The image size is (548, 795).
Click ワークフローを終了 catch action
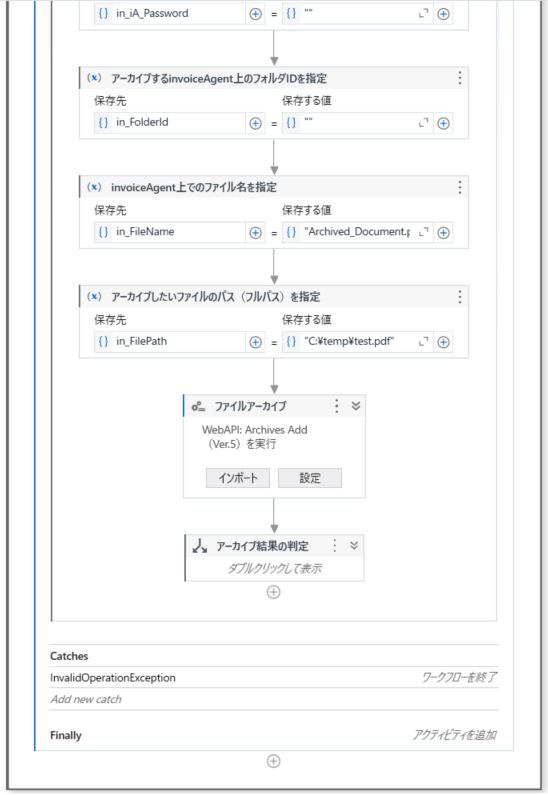[x=459, y=677]
